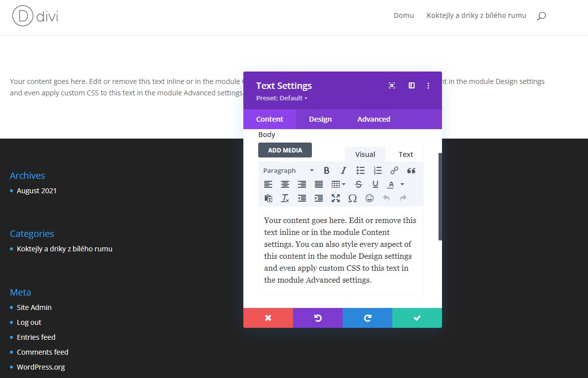The width and height of the screenshot is (588, 378).
Task: Insert a link with the chain icon
Action: [394, 170]
